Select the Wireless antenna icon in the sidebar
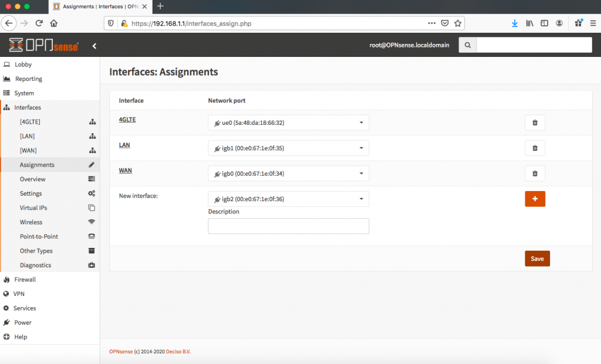The image size is (601, 364). (x=92, y=222)
